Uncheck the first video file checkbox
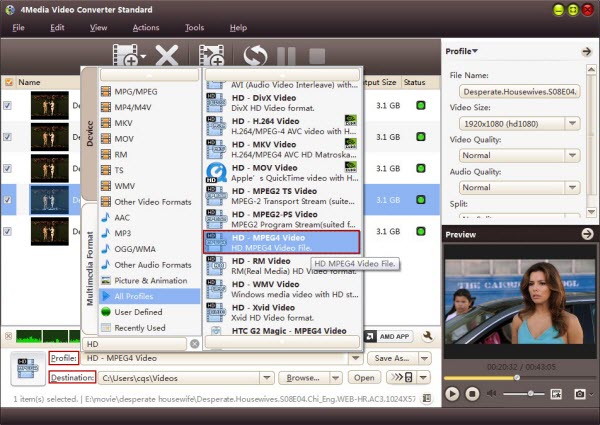The image size is (600, 425). coord(8,105)
